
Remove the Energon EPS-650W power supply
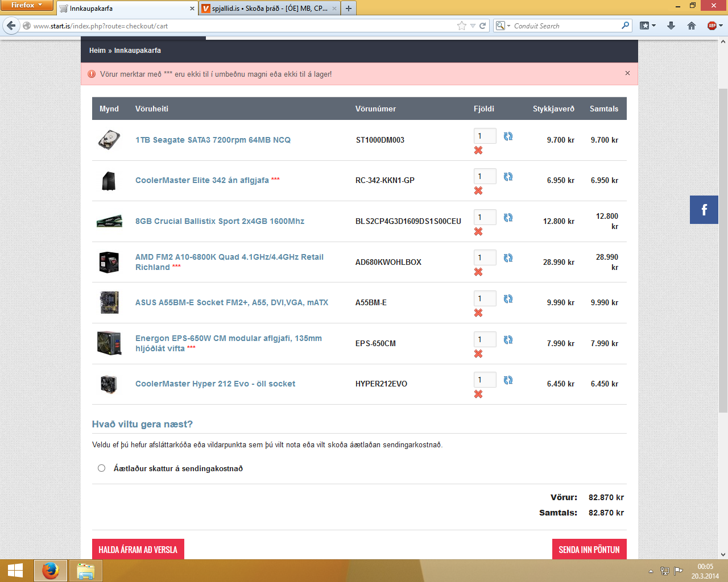pos(478,354)
